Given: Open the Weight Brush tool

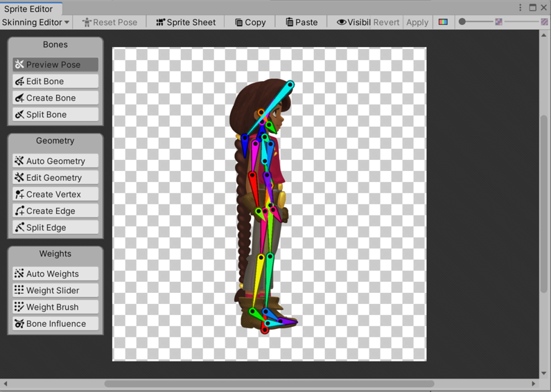Looking at the screenshot, I should tap(55, 307).
